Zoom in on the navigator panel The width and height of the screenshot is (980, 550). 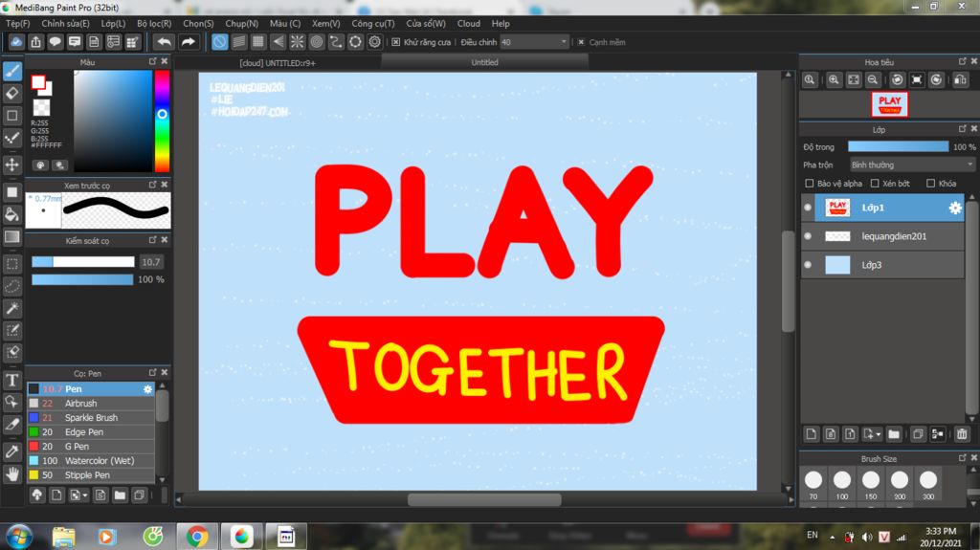[834, 80]
